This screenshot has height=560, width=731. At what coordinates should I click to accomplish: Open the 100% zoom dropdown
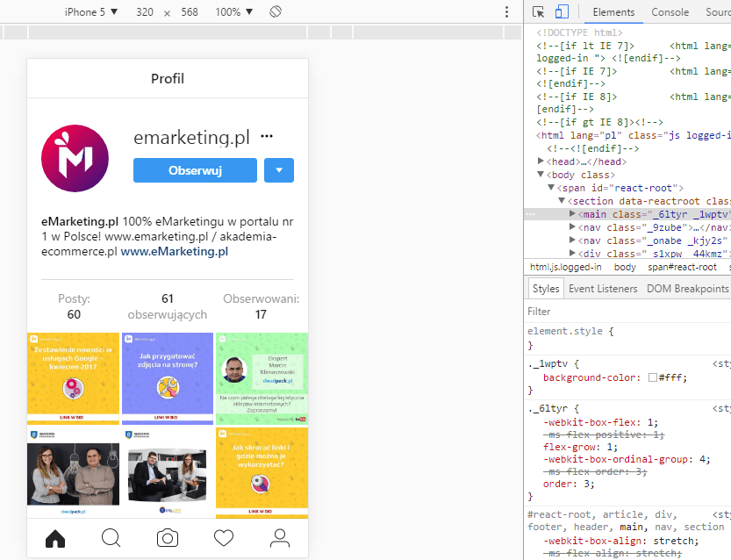(233, 12)
